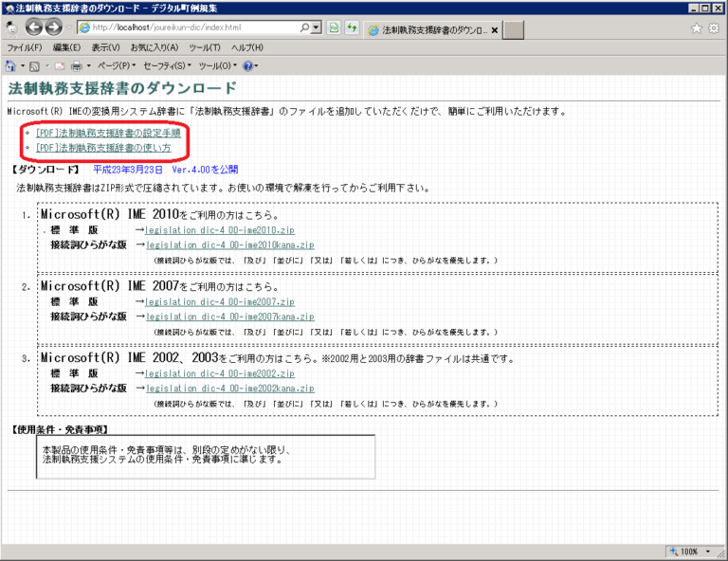
Task: Click the address bar URL field
Action: [x=199, y=28]
